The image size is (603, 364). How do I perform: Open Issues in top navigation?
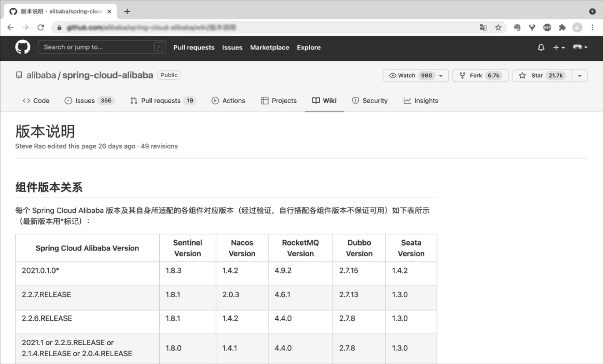click(x=232, y=47)
